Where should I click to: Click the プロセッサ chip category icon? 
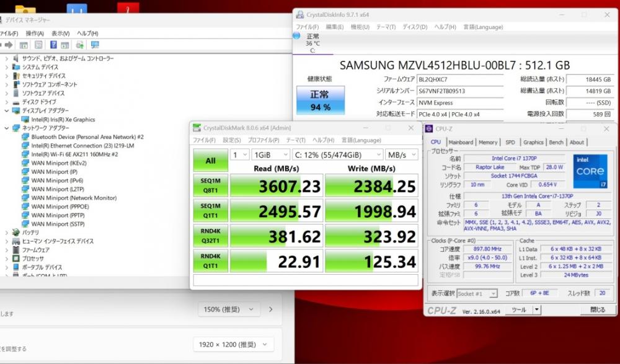pyautogui.click(x=16, y=259)
